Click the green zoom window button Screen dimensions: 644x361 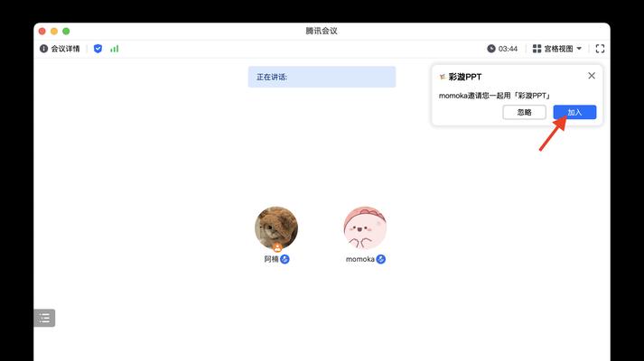(x=66, y=32)
